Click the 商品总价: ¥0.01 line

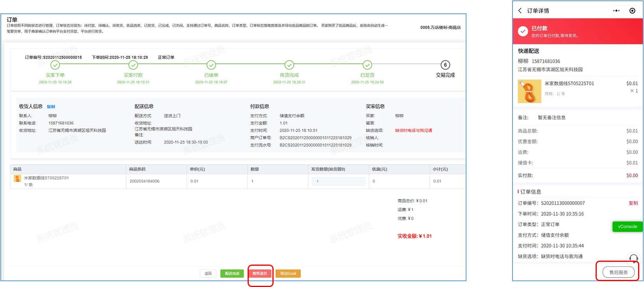[x=413, y=201]
